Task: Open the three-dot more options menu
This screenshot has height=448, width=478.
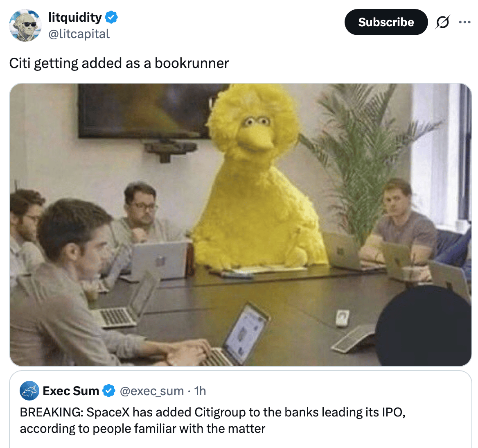Action: coord(464,22)
